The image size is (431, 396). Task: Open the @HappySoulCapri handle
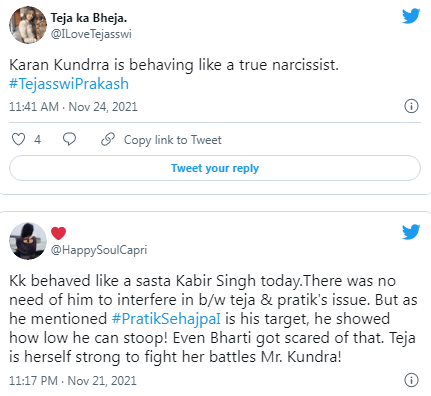(x=99, y=250)
